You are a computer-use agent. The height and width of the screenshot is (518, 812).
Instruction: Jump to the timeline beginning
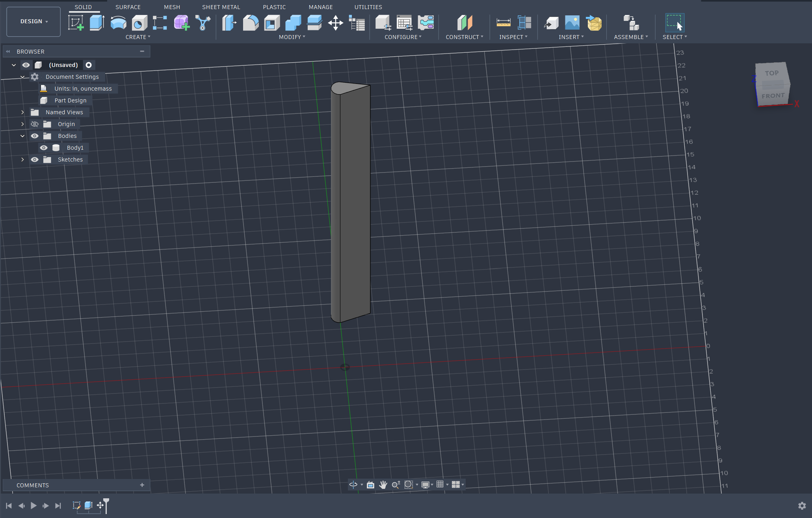(9, 505)
